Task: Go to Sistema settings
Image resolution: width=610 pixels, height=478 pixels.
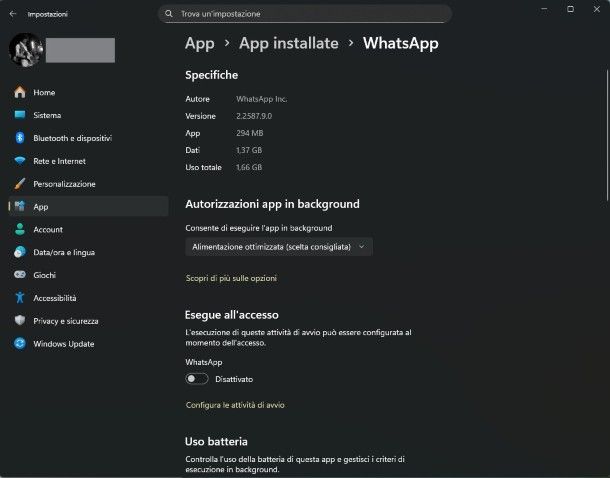Action: [89, 115]
